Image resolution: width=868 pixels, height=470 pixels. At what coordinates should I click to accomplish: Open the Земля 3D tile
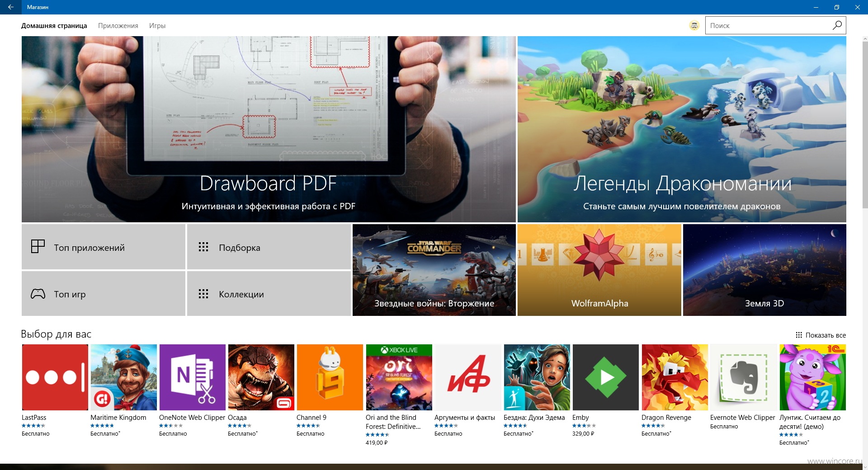(764, 270)
